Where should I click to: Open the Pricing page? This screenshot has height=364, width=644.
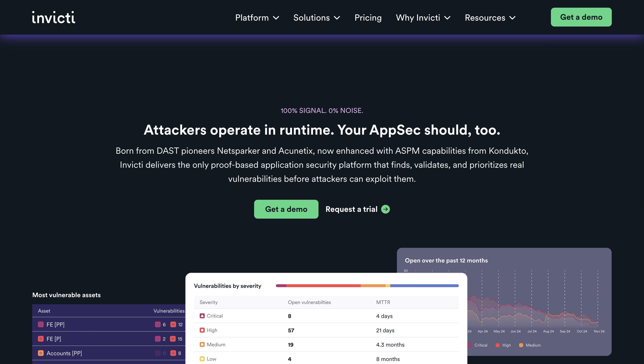pyautogui.click(x=368, y=18)
